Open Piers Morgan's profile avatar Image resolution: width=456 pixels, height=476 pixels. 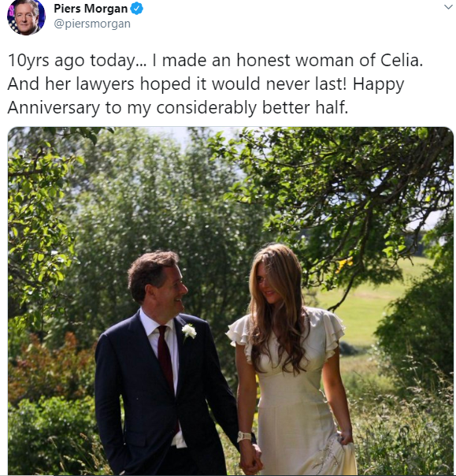click(26, 17)
